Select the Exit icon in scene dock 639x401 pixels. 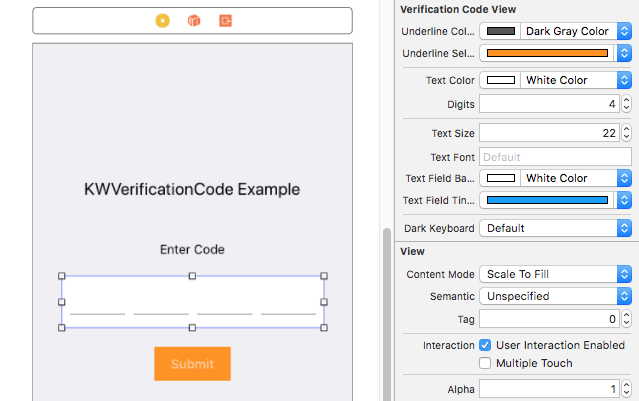[x=225, y=20]
